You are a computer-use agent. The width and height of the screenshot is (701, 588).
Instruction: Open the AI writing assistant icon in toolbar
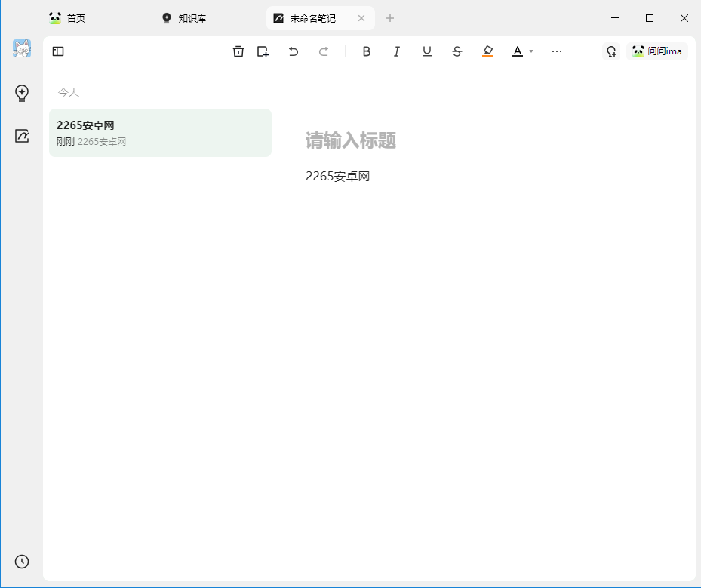coord(611,51)
